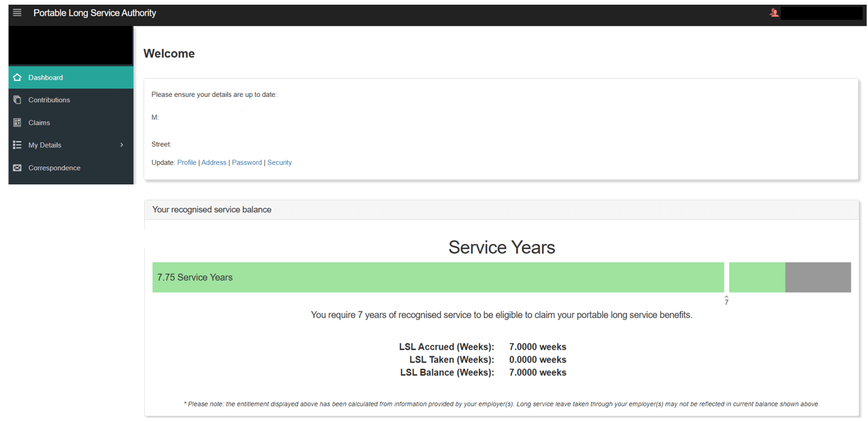Click the 'M:' mobile field label
Viewport: 868px width, 421px height.
[x=155, y=117]
